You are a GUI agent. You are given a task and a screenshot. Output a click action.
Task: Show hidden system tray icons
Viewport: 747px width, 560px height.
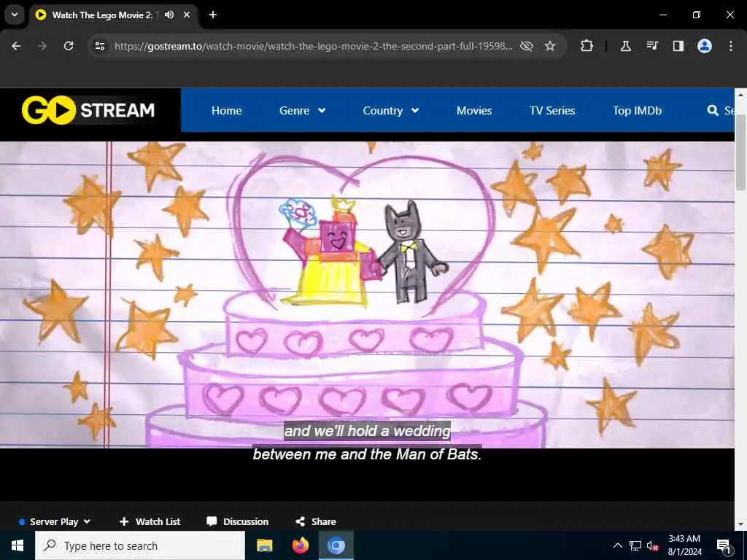coord(617,545)
